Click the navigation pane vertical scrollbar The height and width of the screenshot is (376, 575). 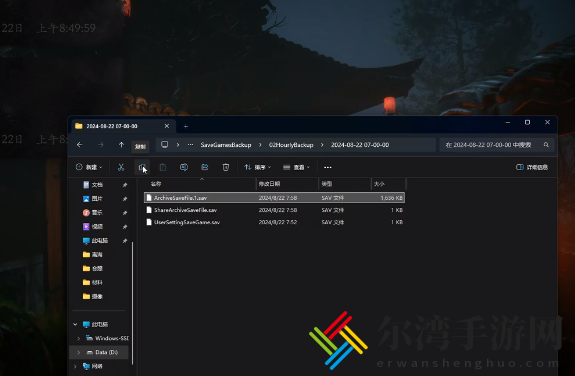(132, 303)
